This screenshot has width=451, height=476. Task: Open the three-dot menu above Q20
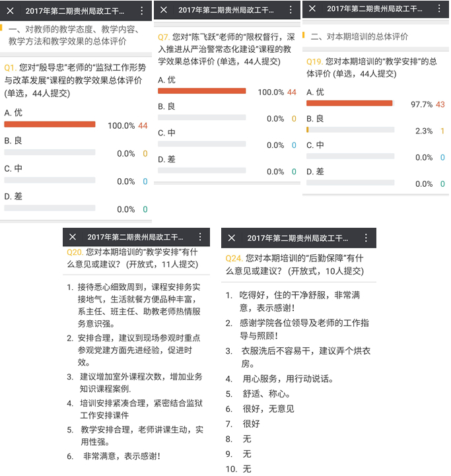point(200,237)
